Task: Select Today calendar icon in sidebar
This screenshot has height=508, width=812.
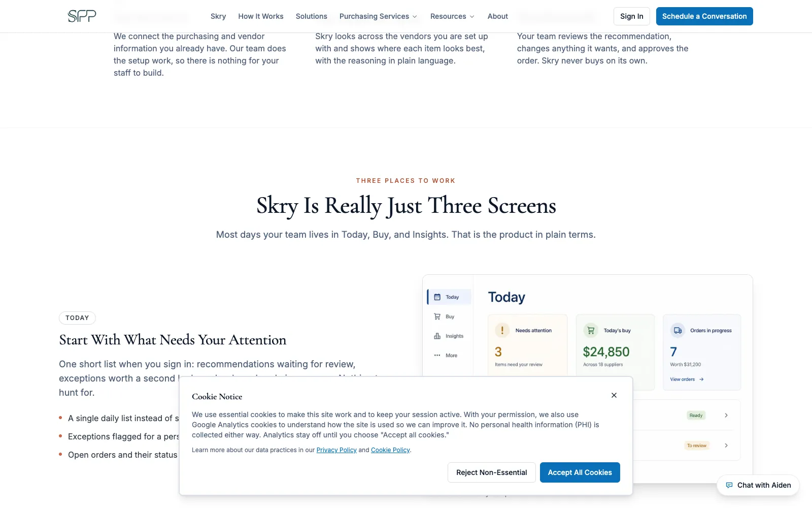Action: coord(437,297)
